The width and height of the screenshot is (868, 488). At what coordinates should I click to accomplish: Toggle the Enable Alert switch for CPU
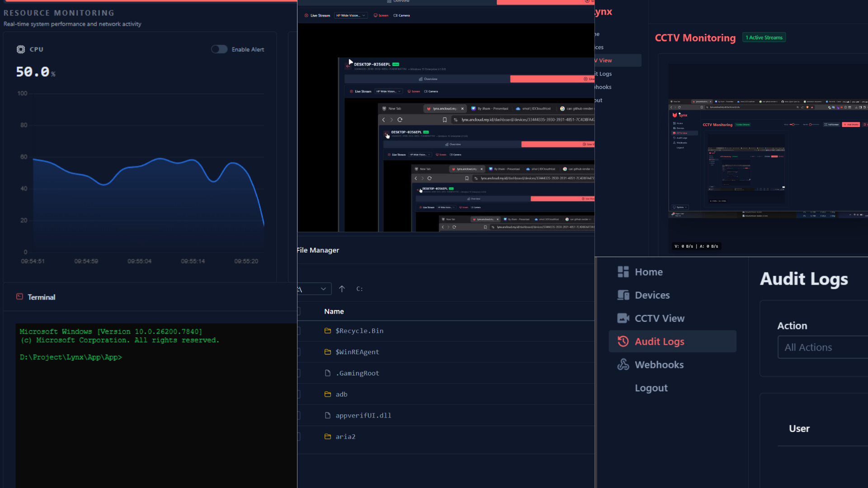(x=219, y=49)
